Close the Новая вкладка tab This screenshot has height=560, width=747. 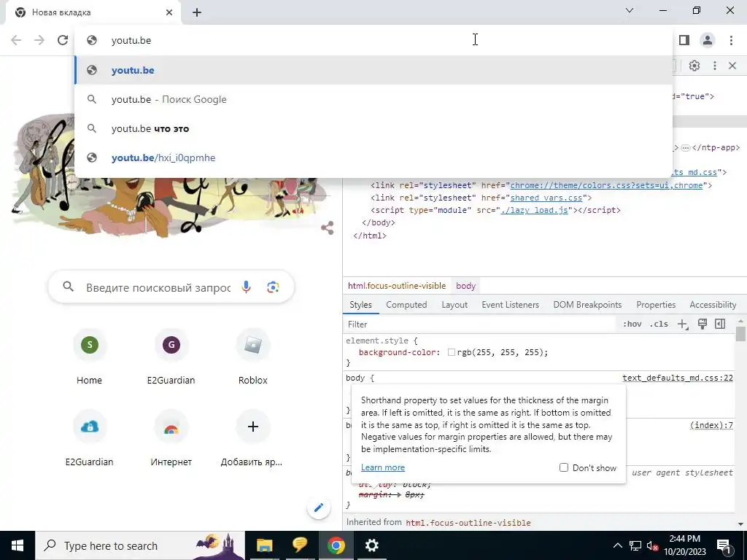(x=169, y=12)
